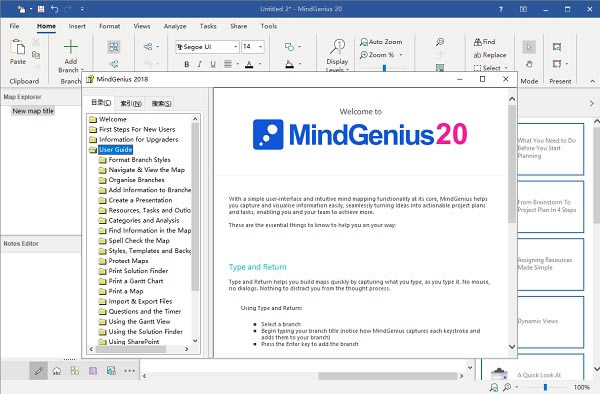Image resolution: width=600 pixels, height=394 pixels.
Task: Click the Undo arrow in title bar
Action: pyautogui.click(x=54, y=9)
